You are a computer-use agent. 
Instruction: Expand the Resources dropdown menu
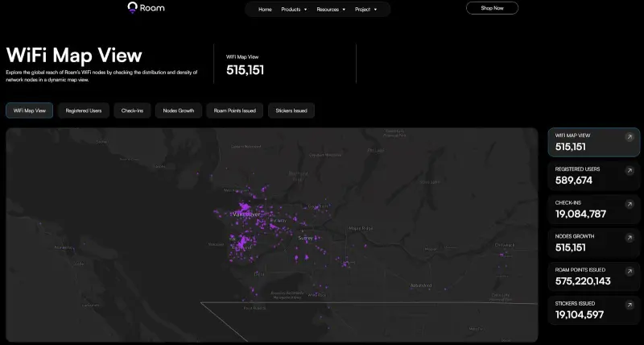coord(331,10)
